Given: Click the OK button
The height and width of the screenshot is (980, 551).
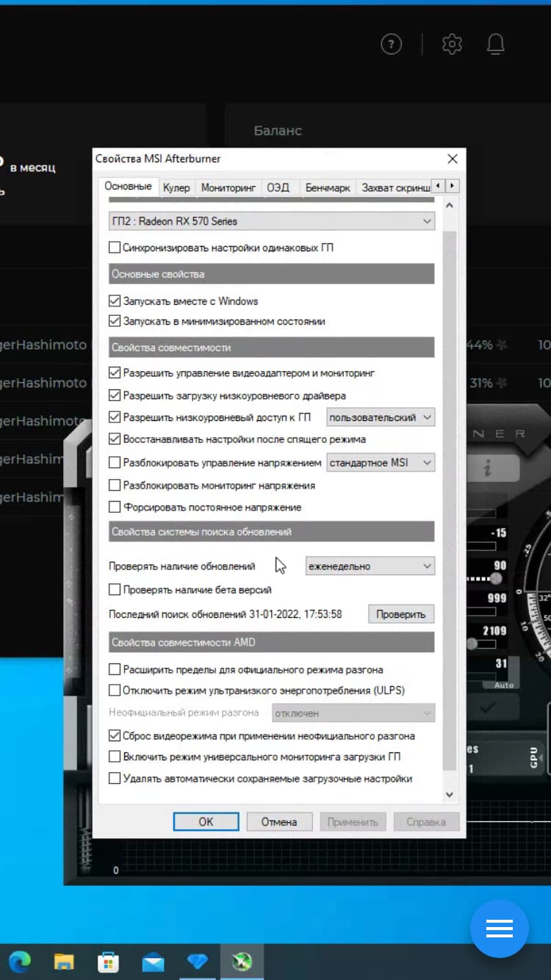Looking at the screenshot, I should [x=206, y=822].
